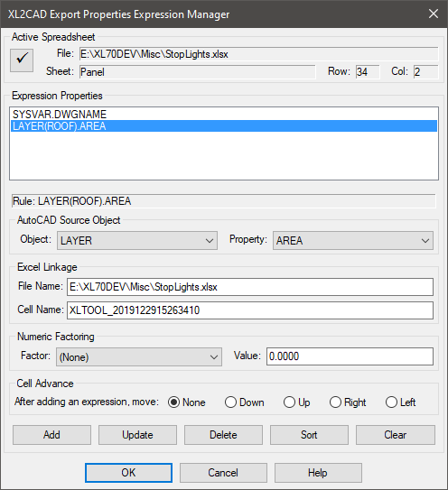448x490 pixels.
Task: Open the Object LAYER dropdown
Action: click(x=137, y=240)
